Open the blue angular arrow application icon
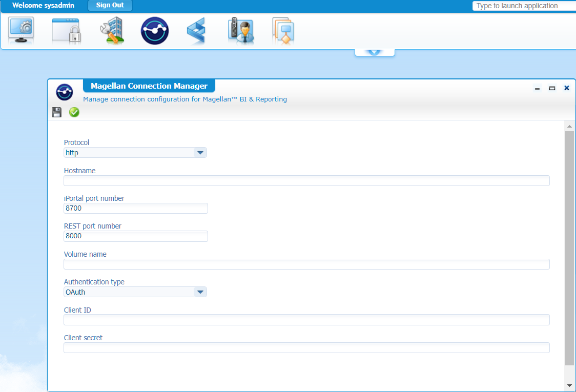This screenshot has height=392, width=576. point(196,31)
